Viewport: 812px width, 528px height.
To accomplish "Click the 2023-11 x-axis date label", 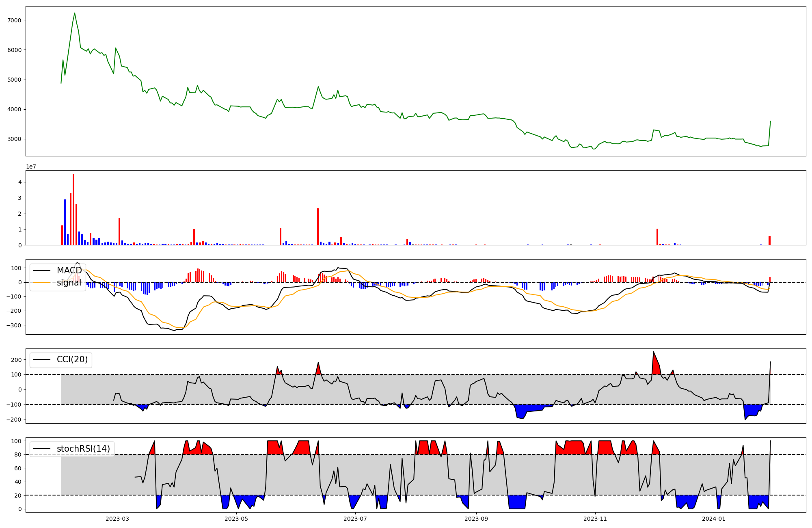I will click(x=595, y=519).
